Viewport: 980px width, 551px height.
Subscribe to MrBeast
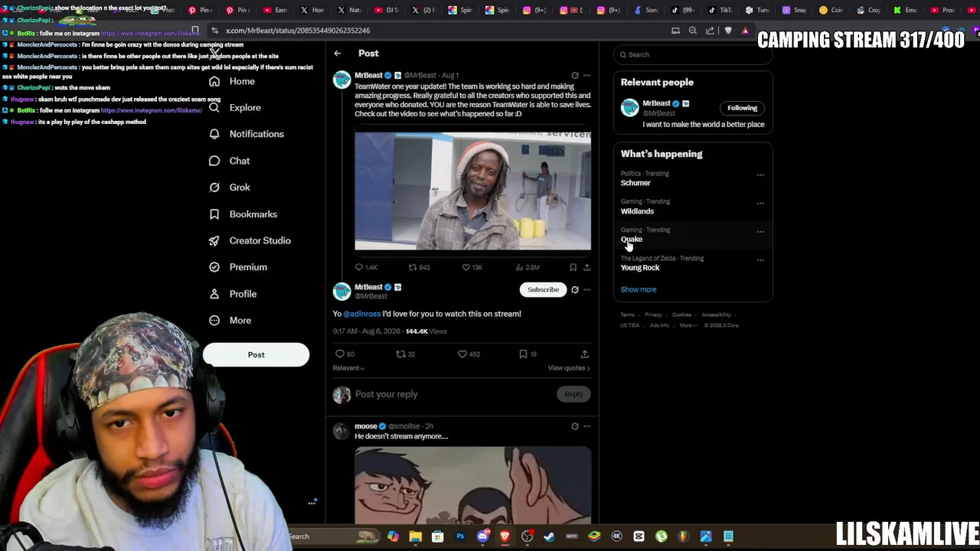pos(543,290)
